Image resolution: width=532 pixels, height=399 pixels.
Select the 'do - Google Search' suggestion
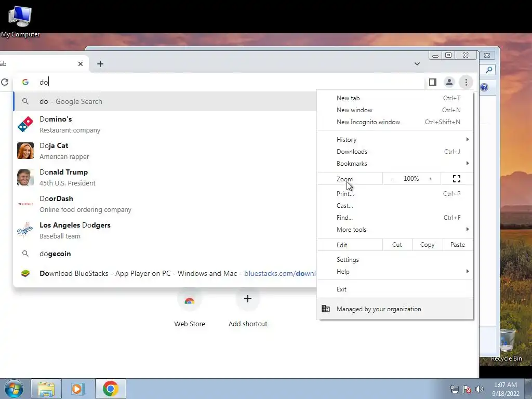coord(165,101)
